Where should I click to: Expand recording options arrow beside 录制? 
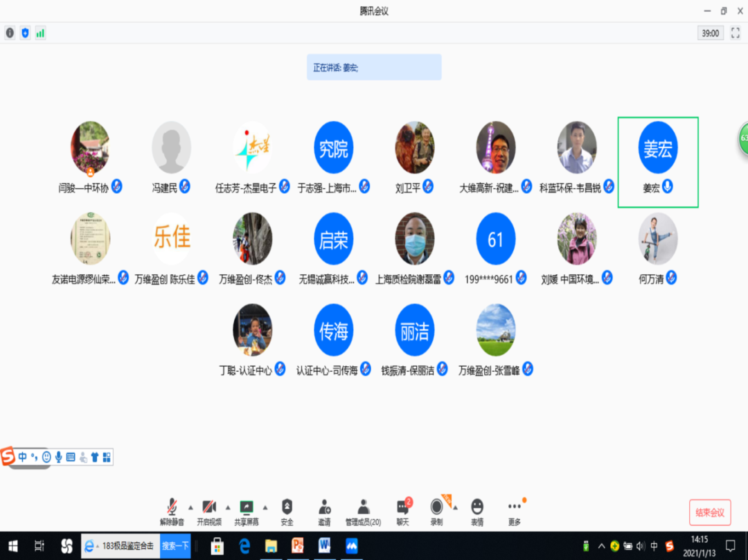click(x=455, y=507)
